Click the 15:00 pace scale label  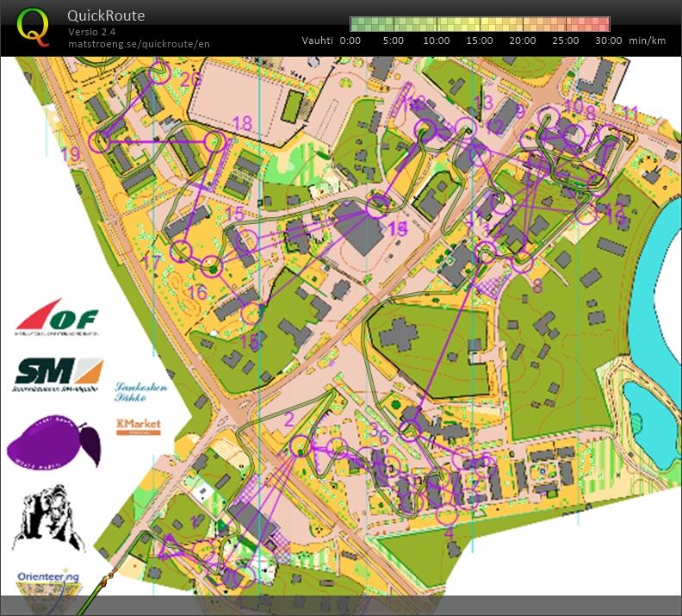pos(479,40)
